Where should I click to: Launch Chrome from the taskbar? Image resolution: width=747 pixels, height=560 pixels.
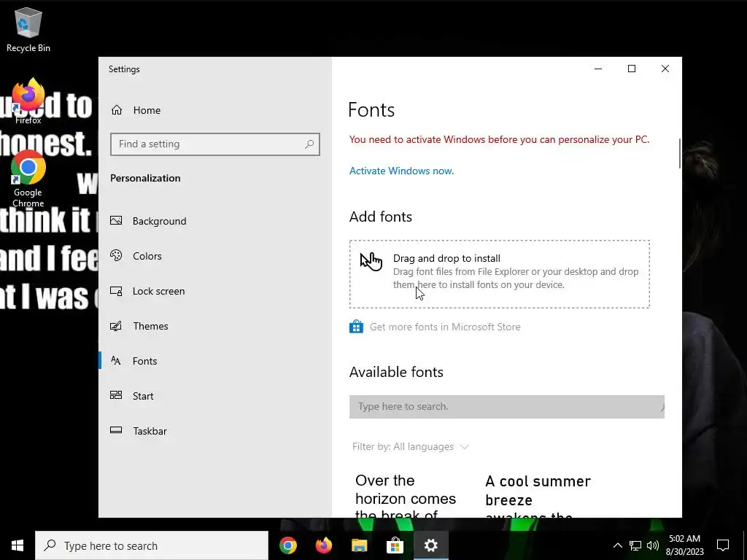[287, 545]
